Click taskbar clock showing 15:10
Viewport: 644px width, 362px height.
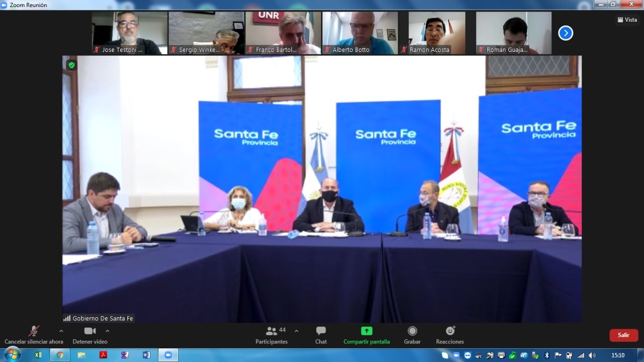[x=618, y=355]
